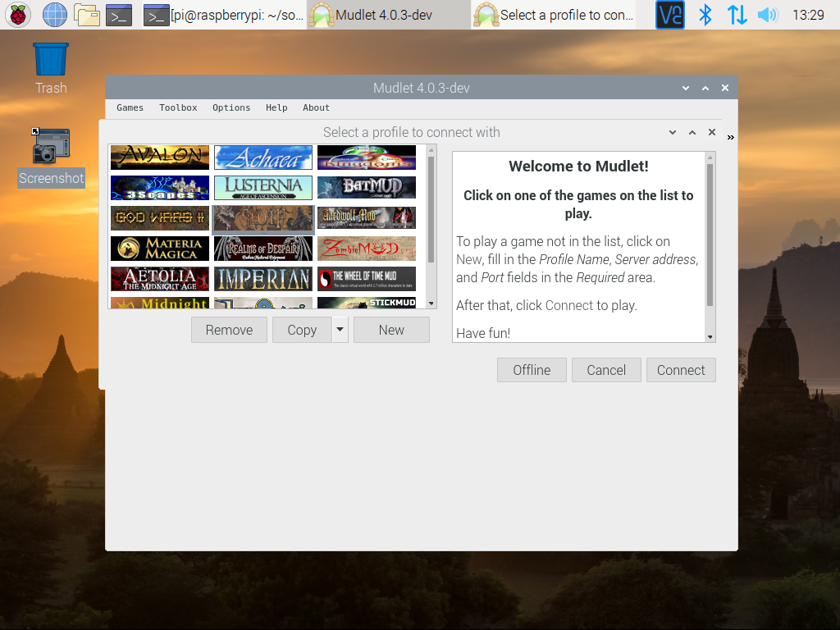
Task: Select the Achaea game profile
Action: click(263, 157)
